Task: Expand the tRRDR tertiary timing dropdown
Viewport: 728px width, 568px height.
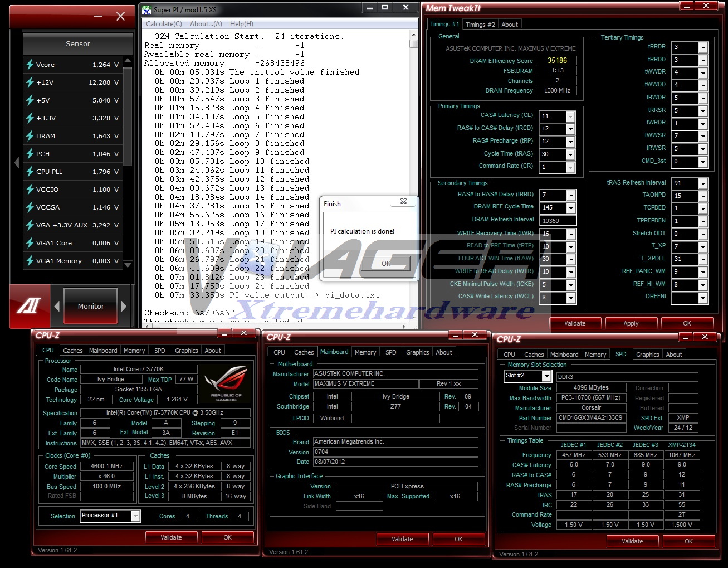Action: coord(703,47)
